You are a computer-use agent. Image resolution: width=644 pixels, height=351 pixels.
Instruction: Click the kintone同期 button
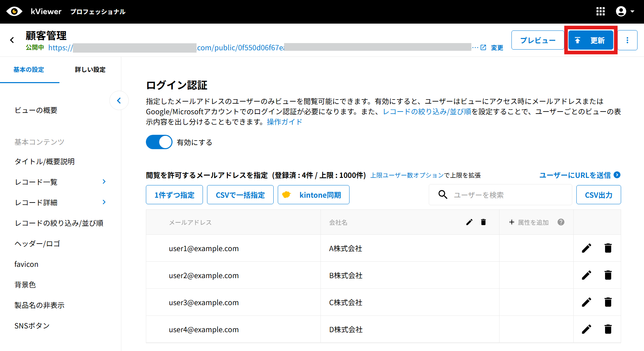pos(313,195)
